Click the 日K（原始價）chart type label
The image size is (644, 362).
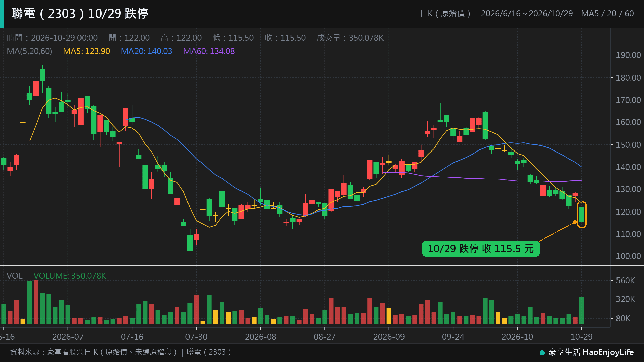coord(446,14)
